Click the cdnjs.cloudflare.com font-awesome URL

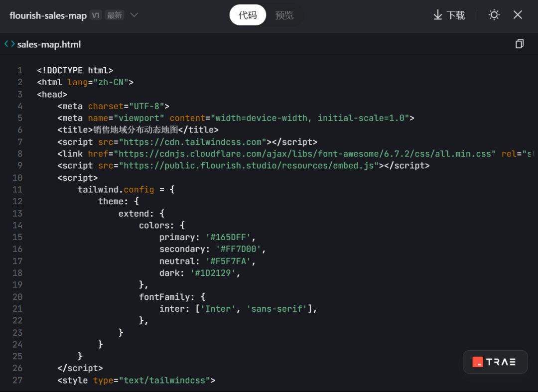(305, 153)
